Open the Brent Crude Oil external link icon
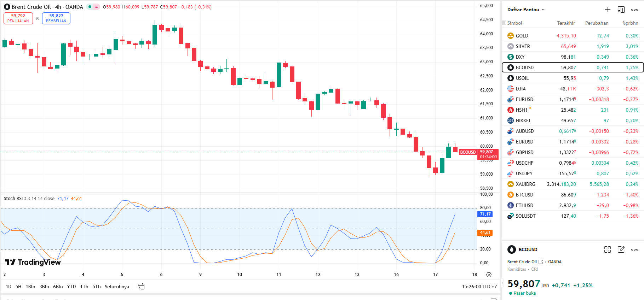Viewport: 644px width, 300px height. 541,262
